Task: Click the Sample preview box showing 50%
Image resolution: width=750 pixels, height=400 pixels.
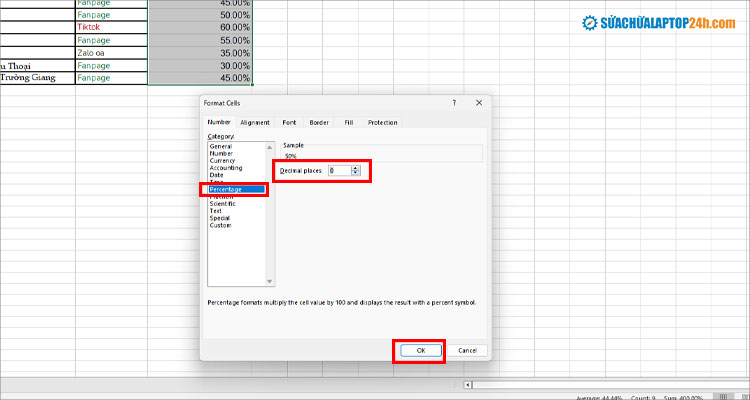Action: [382, 154]
